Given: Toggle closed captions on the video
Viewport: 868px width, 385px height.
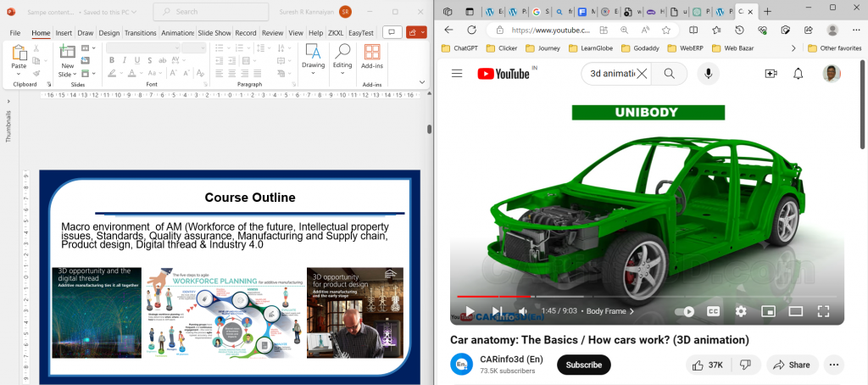Looking at the screenshot, I should click(714, 311).
